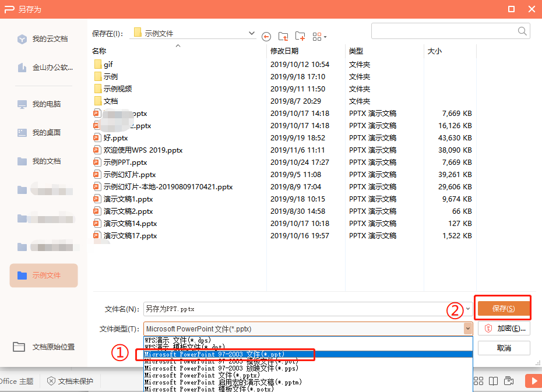Click the 保存(S) button
542x392 pixels.
(x=504, y=309)
